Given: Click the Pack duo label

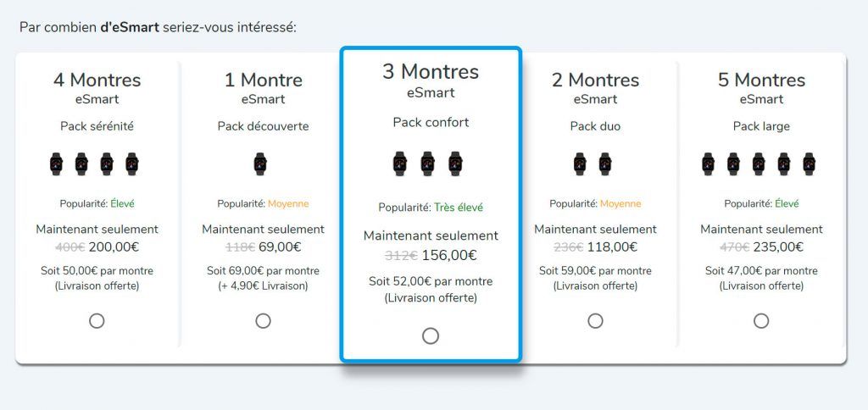Looking at the screenshot, I should tap(595, 126).
